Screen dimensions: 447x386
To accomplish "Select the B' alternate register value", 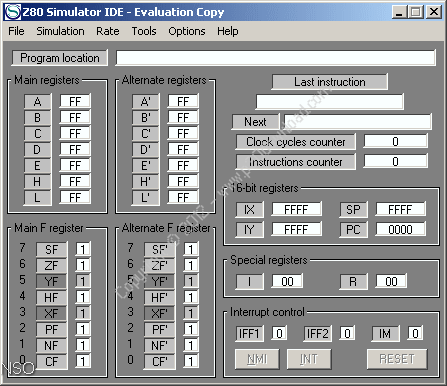I will [x=183, y=117].
